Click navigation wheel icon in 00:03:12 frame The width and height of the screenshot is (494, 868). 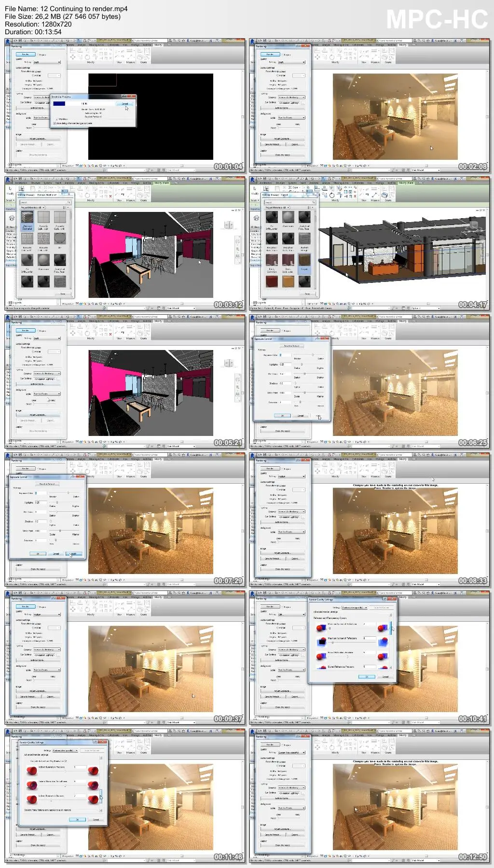[x=238, y=241]
